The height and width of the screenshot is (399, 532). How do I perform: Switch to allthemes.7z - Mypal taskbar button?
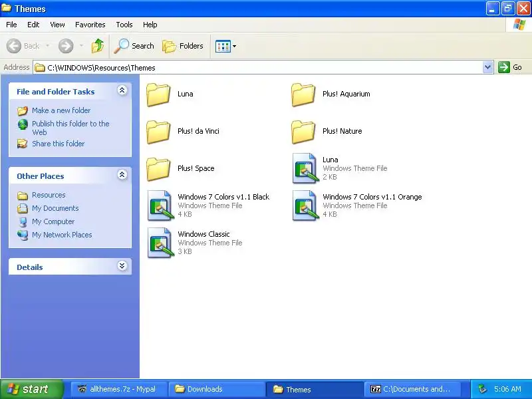click(x=119, y=389)
